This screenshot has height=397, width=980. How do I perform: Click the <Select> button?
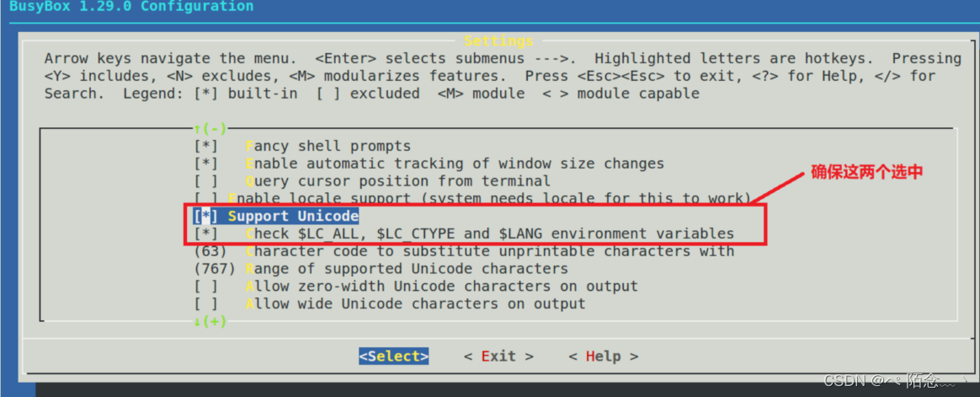[394, 357]
